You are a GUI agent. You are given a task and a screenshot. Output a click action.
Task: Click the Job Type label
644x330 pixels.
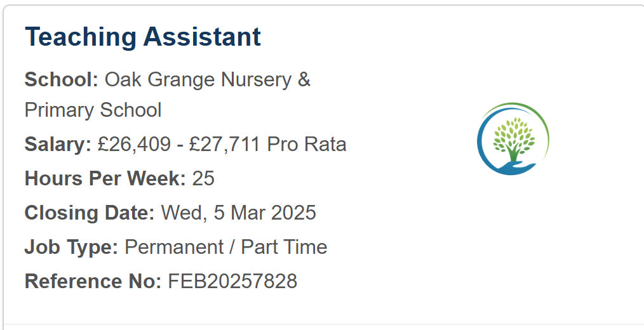coord(72,247)
